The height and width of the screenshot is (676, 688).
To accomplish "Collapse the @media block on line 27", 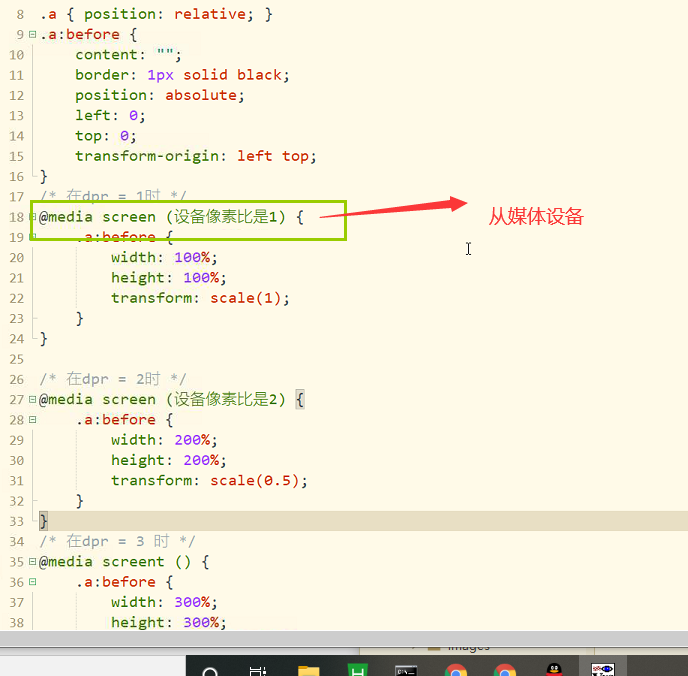I will click(x=32, y=399).
